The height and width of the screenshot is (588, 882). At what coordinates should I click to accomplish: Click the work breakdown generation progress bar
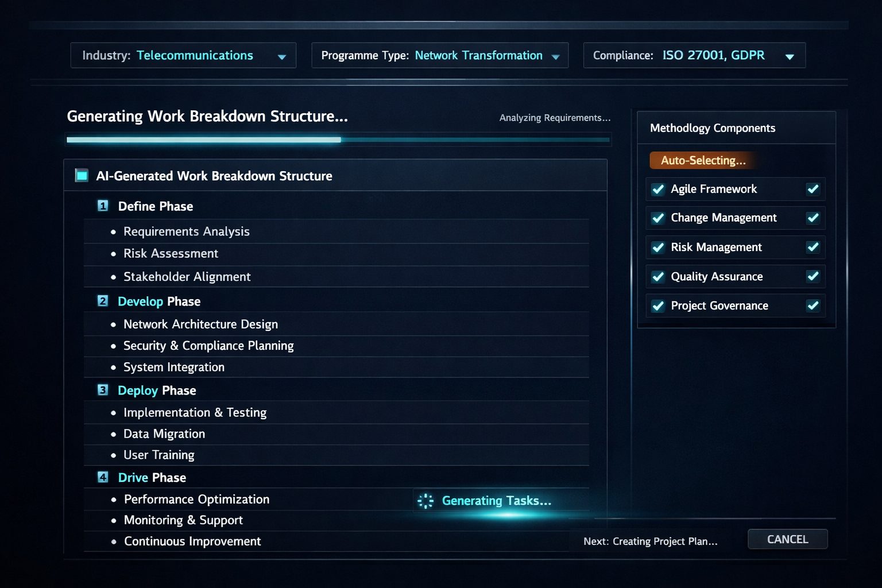(x=338, y=140)
